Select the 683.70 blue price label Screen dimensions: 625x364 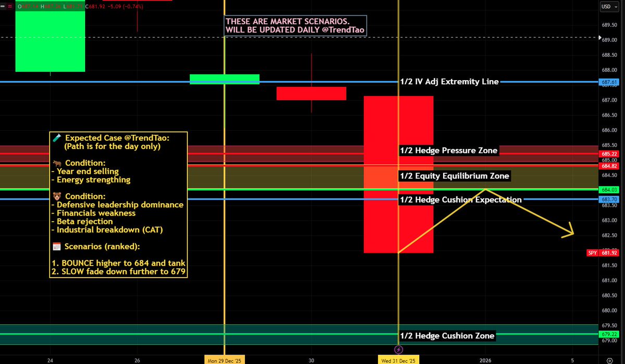(x=610, y=199)
